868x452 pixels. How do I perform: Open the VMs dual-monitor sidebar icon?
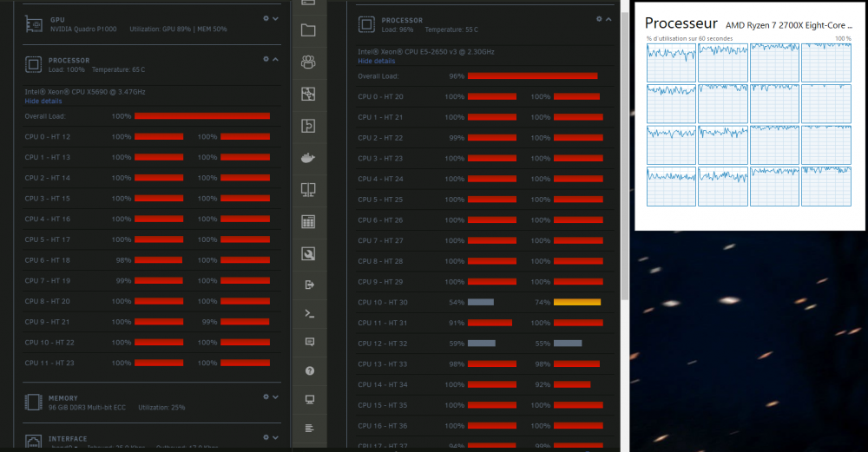(308, 190)
